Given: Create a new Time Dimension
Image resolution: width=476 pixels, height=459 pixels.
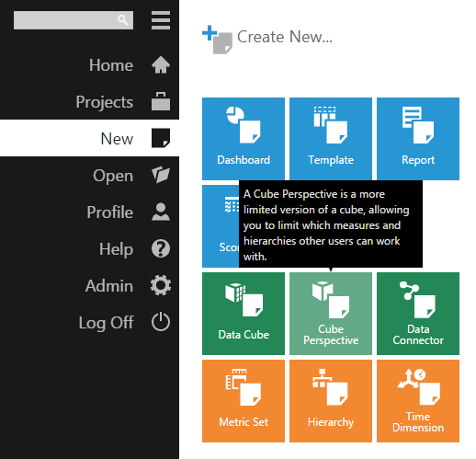Looking at the screenshot, I should (418, 401).
